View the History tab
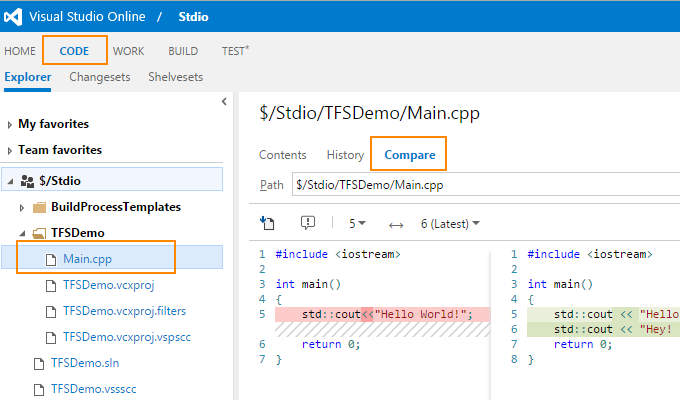 coord(345,155)
